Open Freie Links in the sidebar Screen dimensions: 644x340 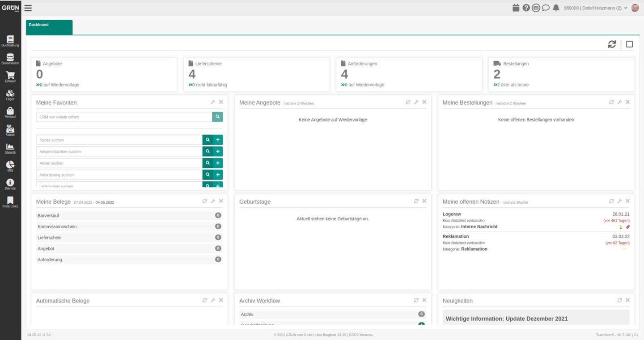pos(10,202)
